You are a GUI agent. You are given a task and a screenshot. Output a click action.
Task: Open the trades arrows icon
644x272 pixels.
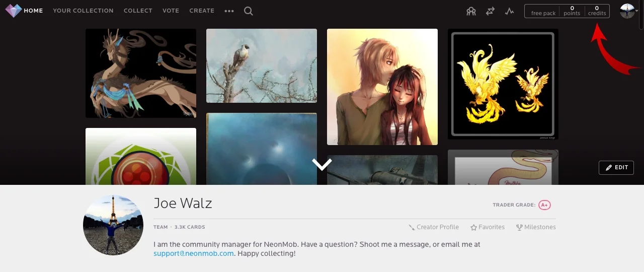[x=490, y=11]
